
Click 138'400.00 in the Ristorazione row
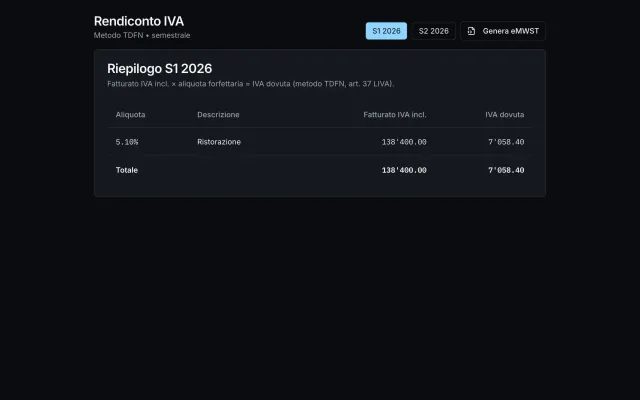click(404, 142)
